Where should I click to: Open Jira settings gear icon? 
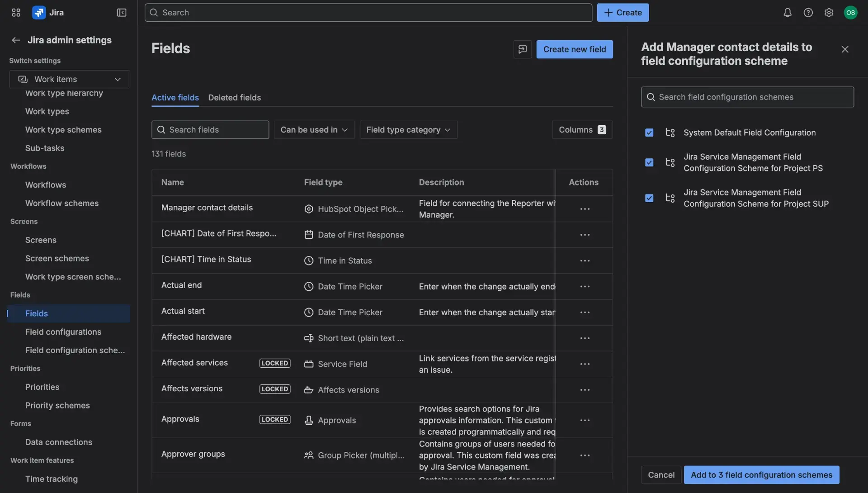click(829, 12)
